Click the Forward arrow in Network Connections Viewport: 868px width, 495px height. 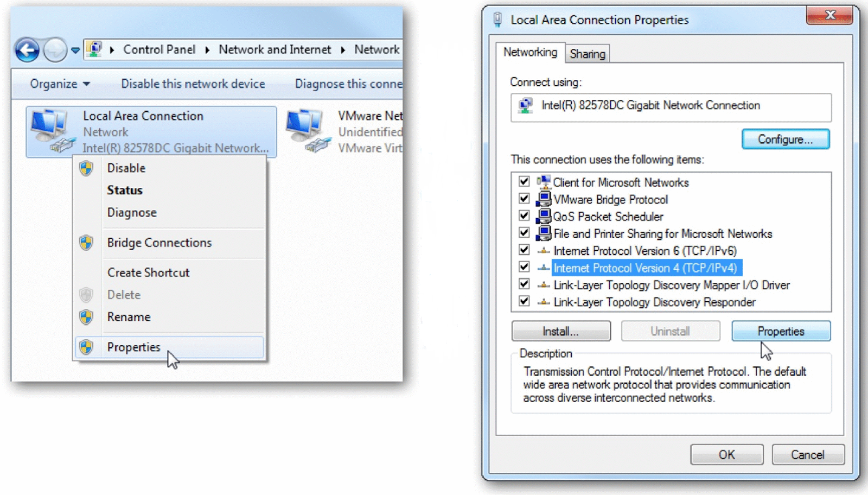click(x=55, y=50)
